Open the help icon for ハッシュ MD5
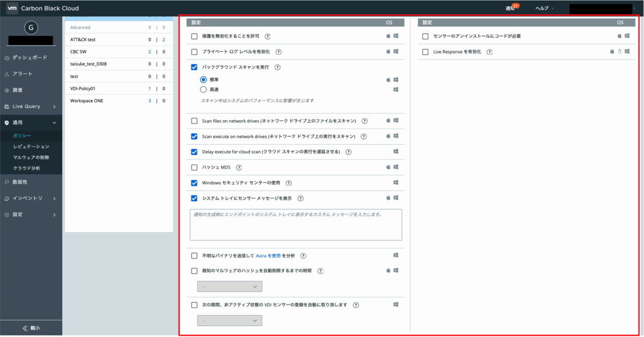This screenshot has height=337, width=644. [x=239, y=167]
